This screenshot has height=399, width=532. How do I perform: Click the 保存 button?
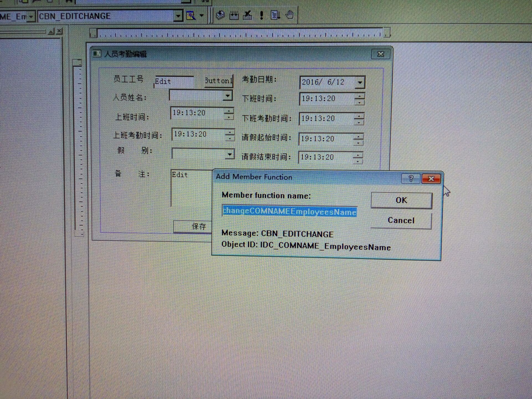[x=193, y=227]
